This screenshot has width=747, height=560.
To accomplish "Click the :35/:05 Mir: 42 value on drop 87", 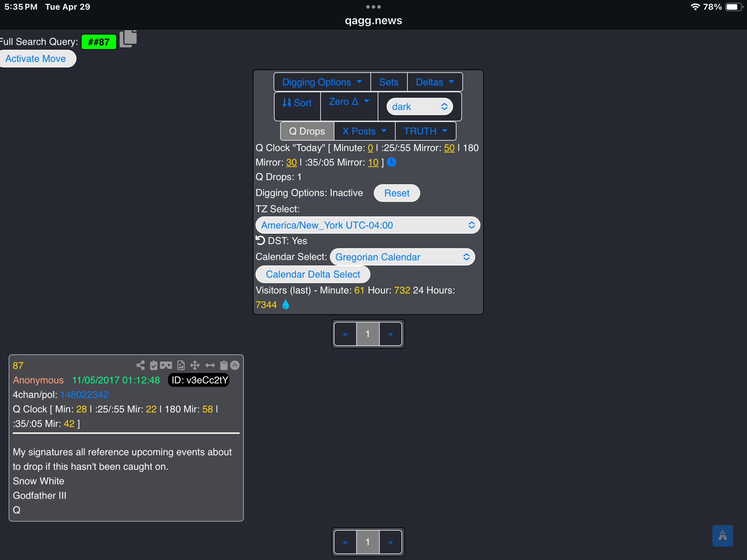I will 69,424.
